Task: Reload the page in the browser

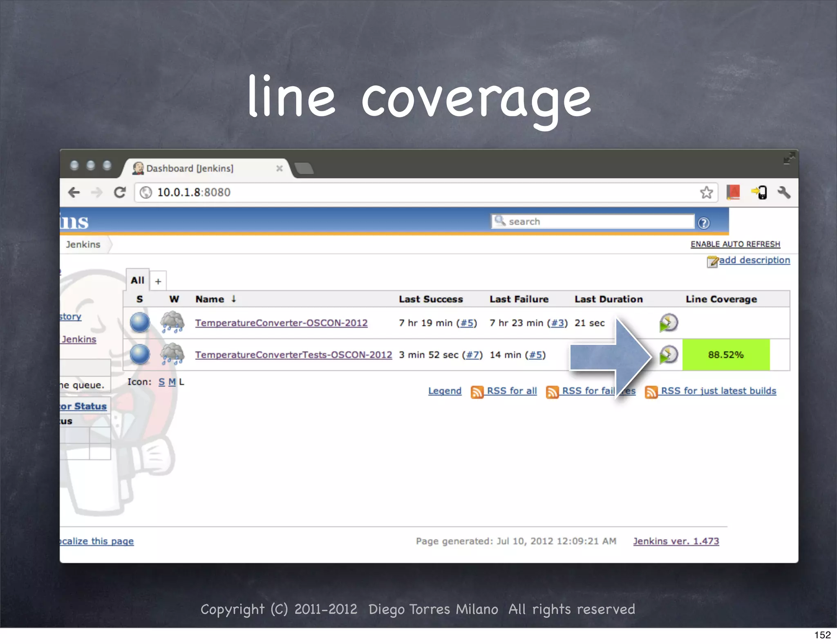Action: (120, 192)
